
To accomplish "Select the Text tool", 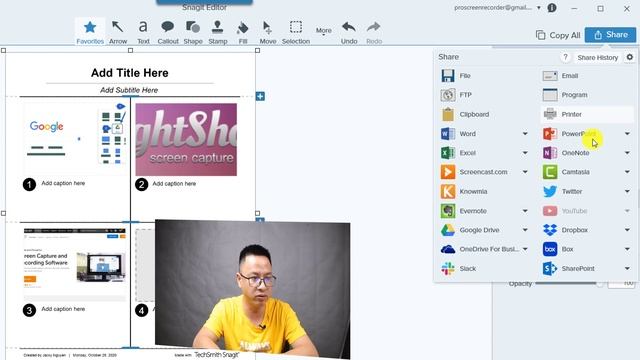I will (x=143, y=32).
